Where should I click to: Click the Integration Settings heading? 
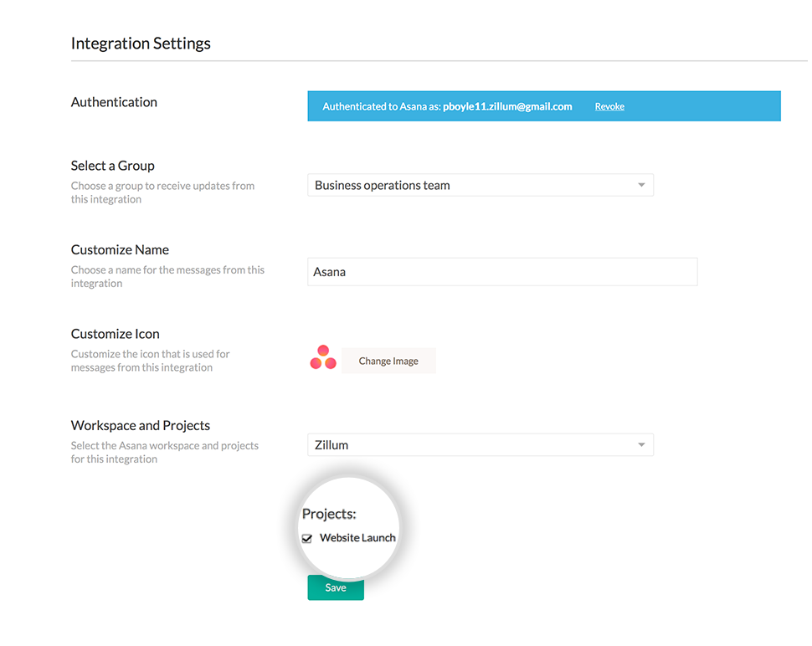(141, 44)
